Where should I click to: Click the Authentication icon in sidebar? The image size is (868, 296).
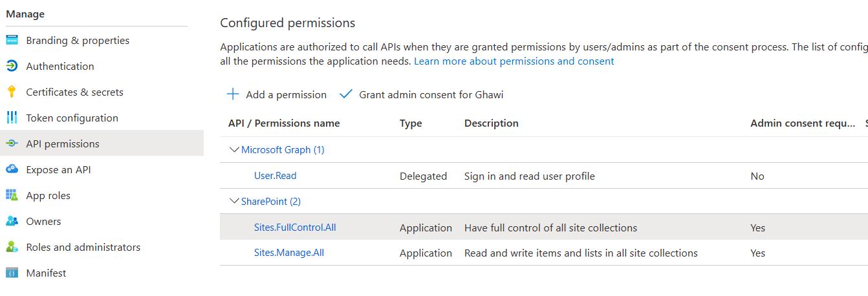point(12,66)
